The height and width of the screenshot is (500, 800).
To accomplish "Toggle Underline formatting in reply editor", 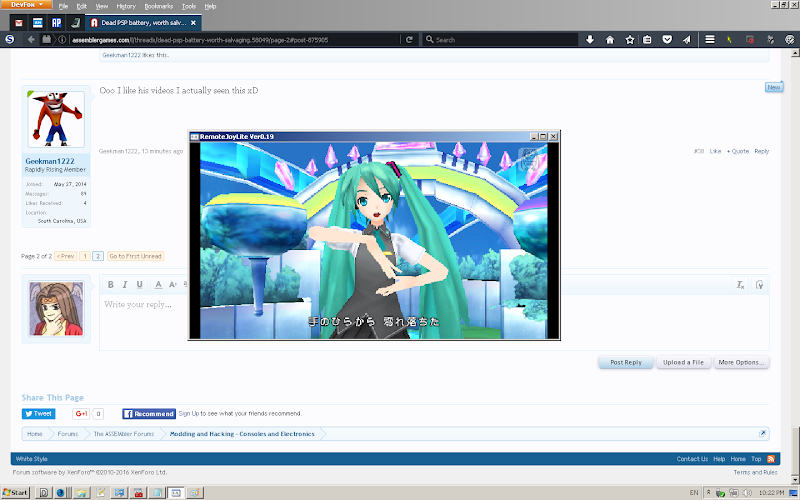I will click(139, 285).
